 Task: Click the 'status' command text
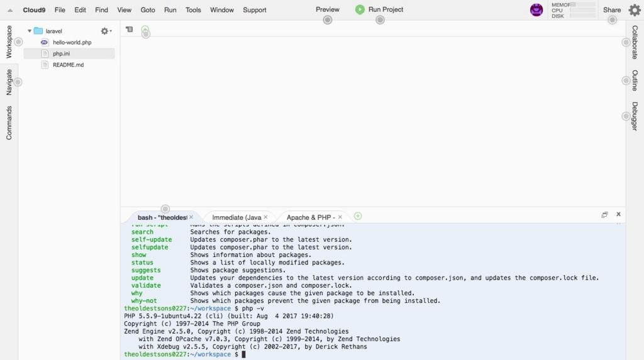[142, 263]
